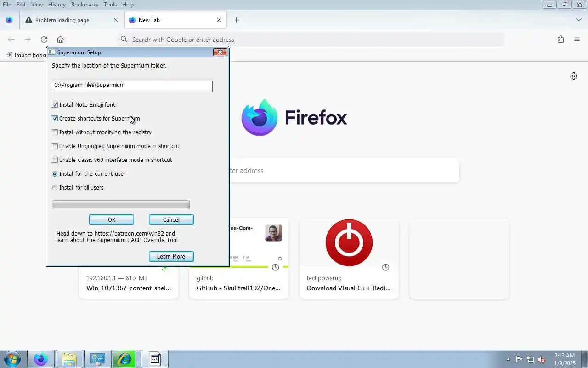Click the Action Center flag tray icon
This screenshot has width=588, height=368.
[519, 359]
